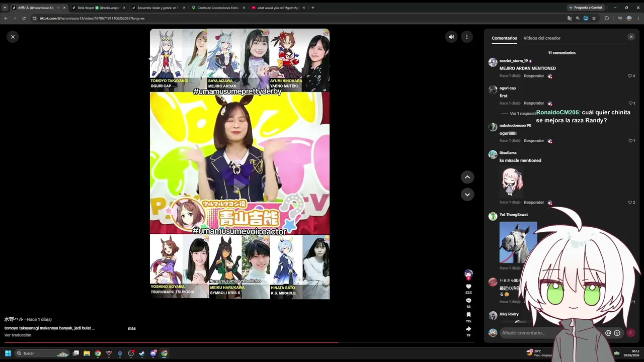
Task: Open Task View on the taskbar
Action: [75, 353]
